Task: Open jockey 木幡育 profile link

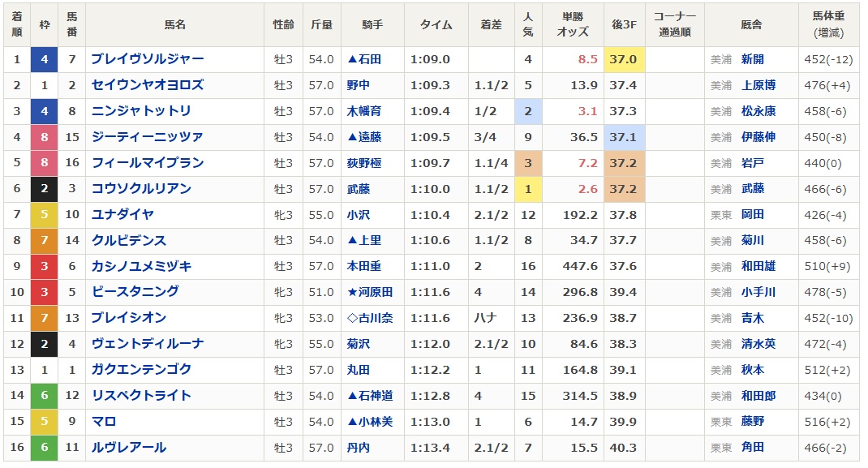Action: [363, 111]
